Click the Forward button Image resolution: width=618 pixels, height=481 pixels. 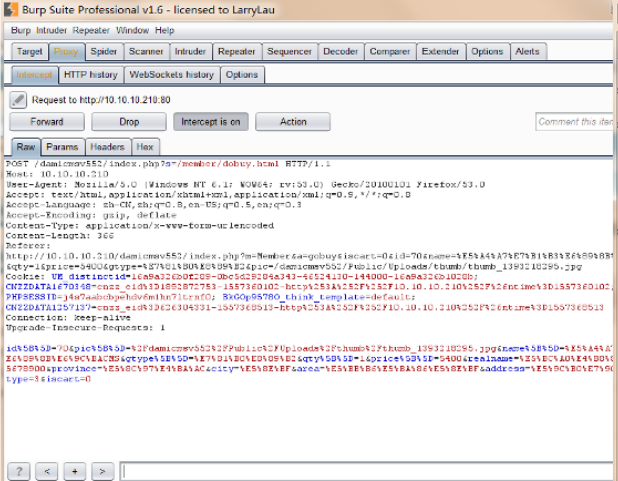(x=47, y=121)
